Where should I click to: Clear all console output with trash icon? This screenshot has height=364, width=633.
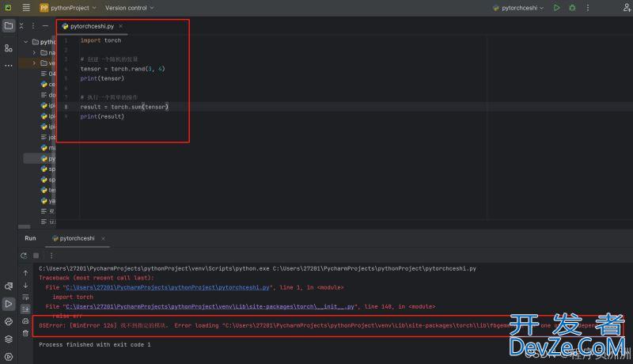25,333
